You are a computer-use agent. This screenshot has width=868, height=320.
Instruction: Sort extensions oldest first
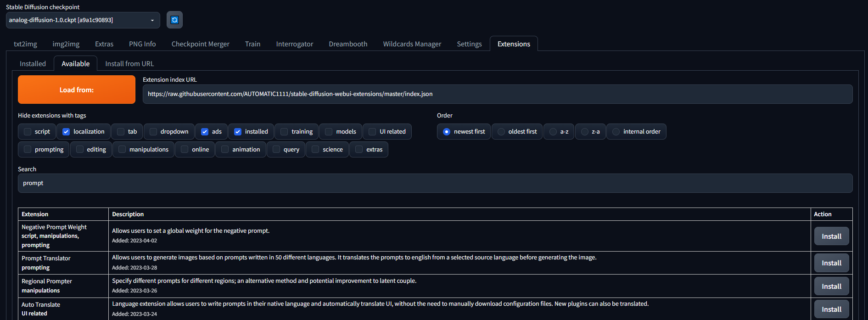coord(517,132)
